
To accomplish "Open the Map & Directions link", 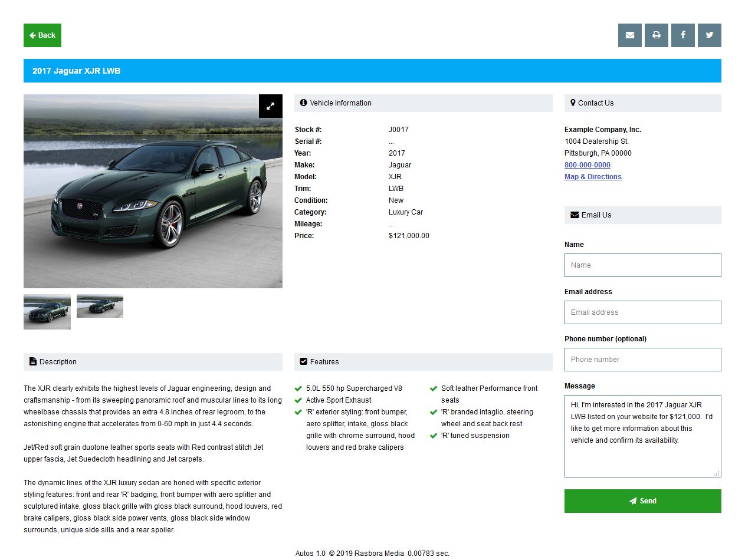I will [593, 177].
